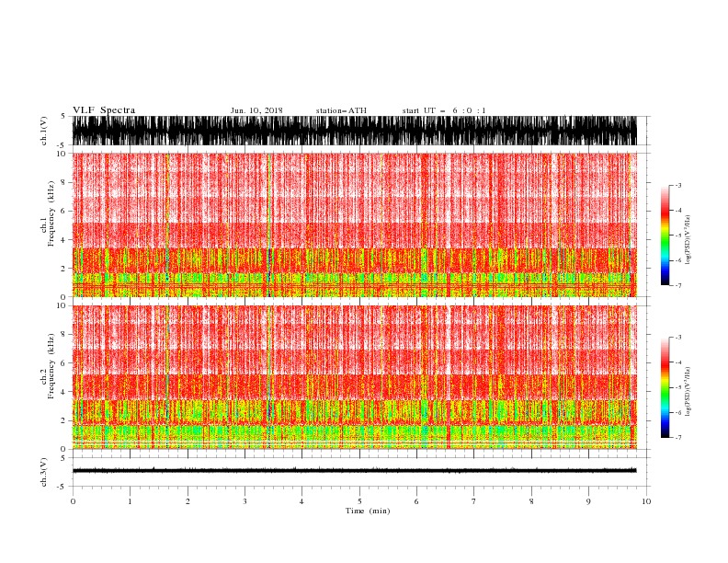Click the "5" minute tick on time axis
Image resolution: width=728 pixels, height=563 pixels.
pyautogui.click(x=359, y=501)
